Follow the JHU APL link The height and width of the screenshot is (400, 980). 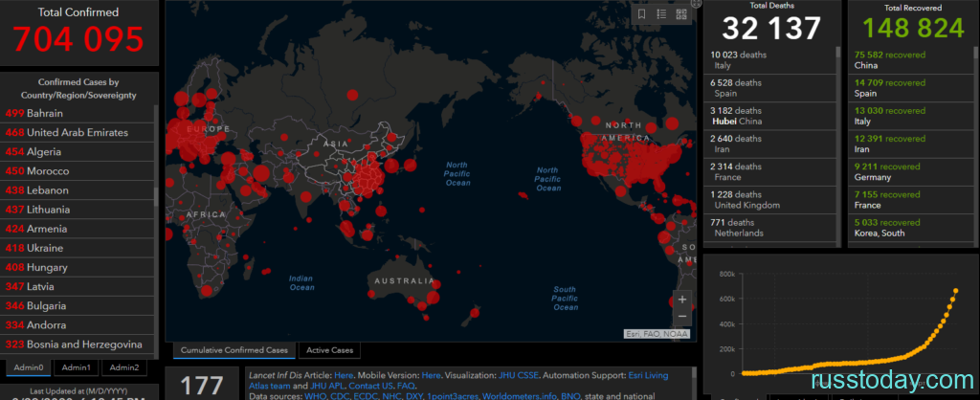click(x=327, y=387)
